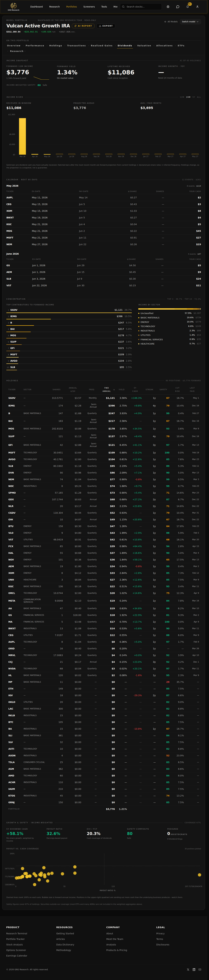This screenshot has width=209, height=980.
Task: Click the search magnifier icon
Action: click(123, 7)
